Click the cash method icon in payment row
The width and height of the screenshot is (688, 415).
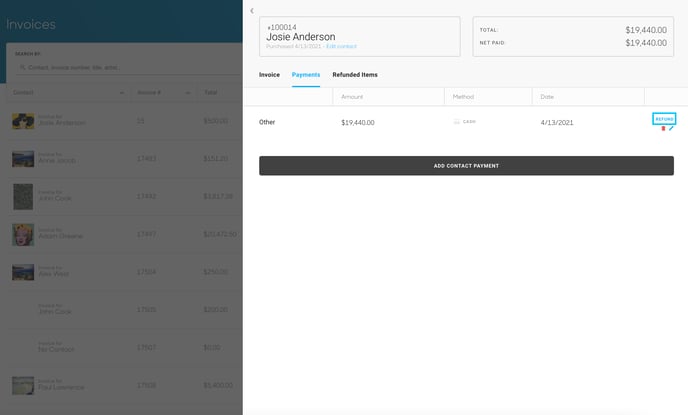(457, 122)
